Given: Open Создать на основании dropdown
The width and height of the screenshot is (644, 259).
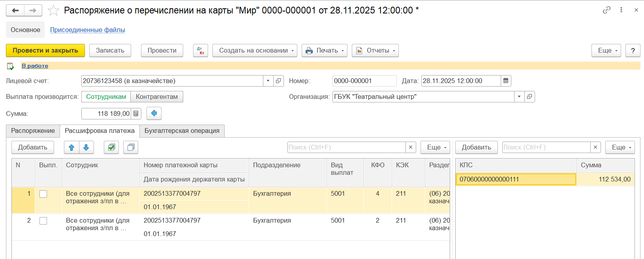Looking at the screenshot, I should point(255,51).
